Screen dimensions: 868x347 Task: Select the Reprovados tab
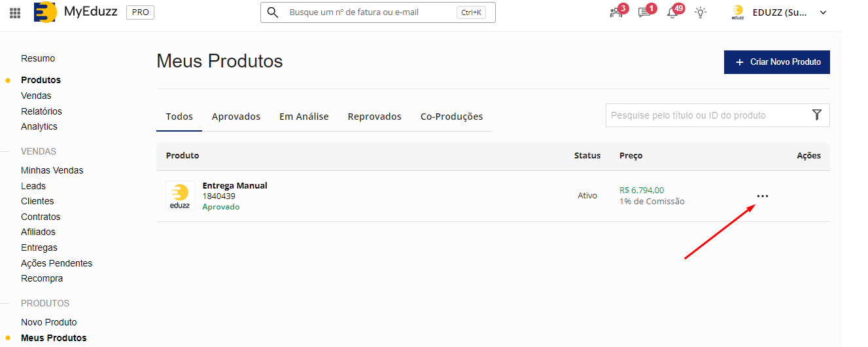[x=375, y=117]
